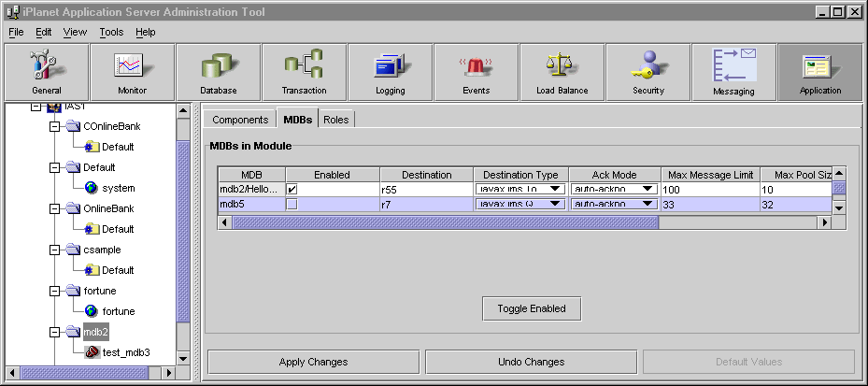Image resolution: width=868 pixels, height=386 pixels.
Task: Collapse the fortune tree node
Action: tap(54, 291)
